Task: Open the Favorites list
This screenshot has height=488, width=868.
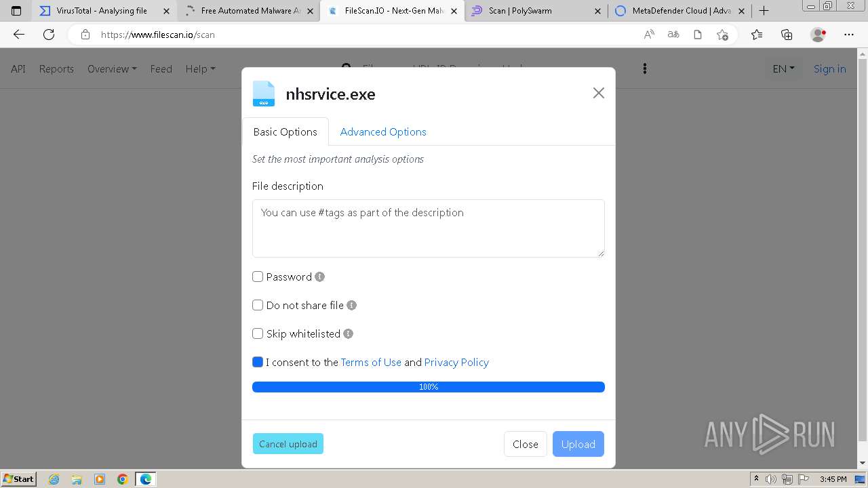Action: 757,35
